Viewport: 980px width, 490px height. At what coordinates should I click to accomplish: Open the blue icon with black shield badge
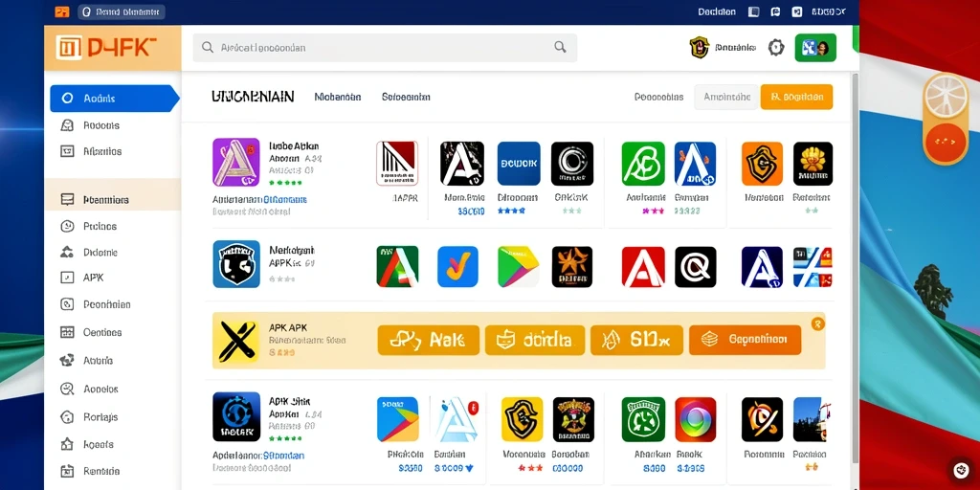click(x=236, y=264)
